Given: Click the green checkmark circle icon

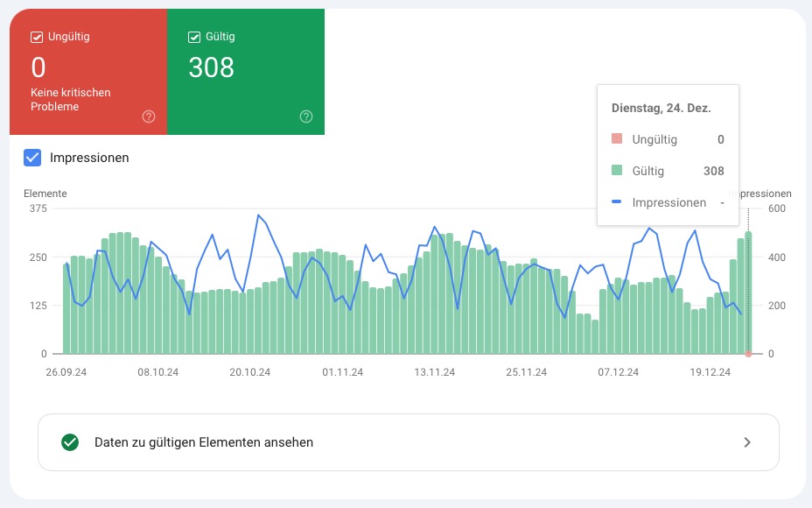Looking at the screenshot, I should pos(69,442).
